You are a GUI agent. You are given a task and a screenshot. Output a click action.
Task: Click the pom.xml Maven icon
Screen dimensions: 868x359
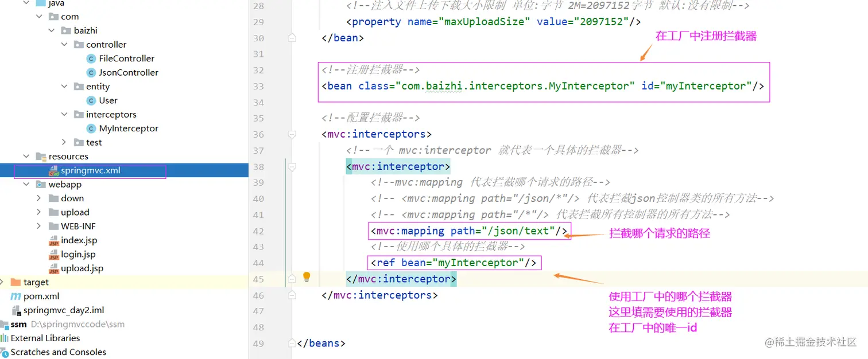click(x=16, y=296)
